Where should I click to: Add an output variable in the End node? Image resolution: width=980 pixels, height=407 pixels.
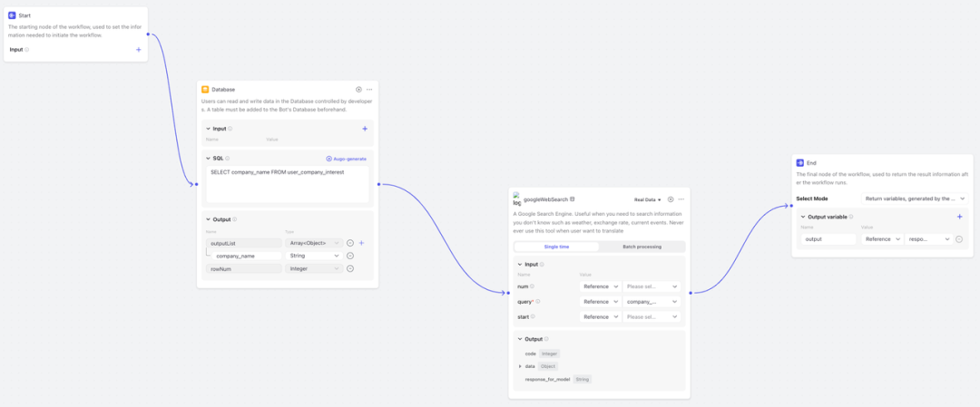click(x=960, y=217)
